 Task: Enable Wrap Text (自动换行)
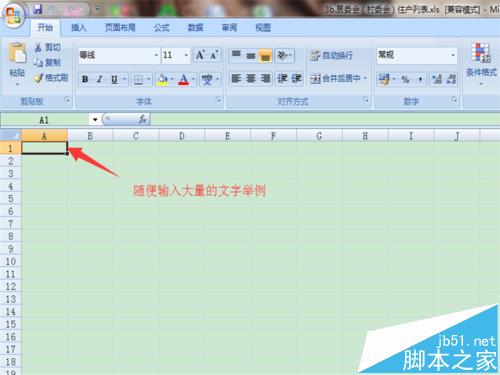(x=330, y=55)
